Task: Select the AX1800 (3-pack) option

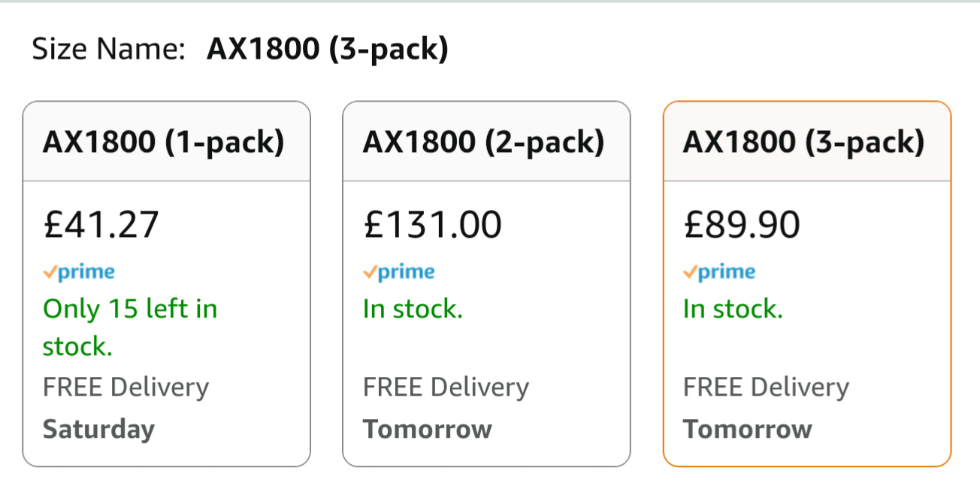Action: [x=807, y=284]
